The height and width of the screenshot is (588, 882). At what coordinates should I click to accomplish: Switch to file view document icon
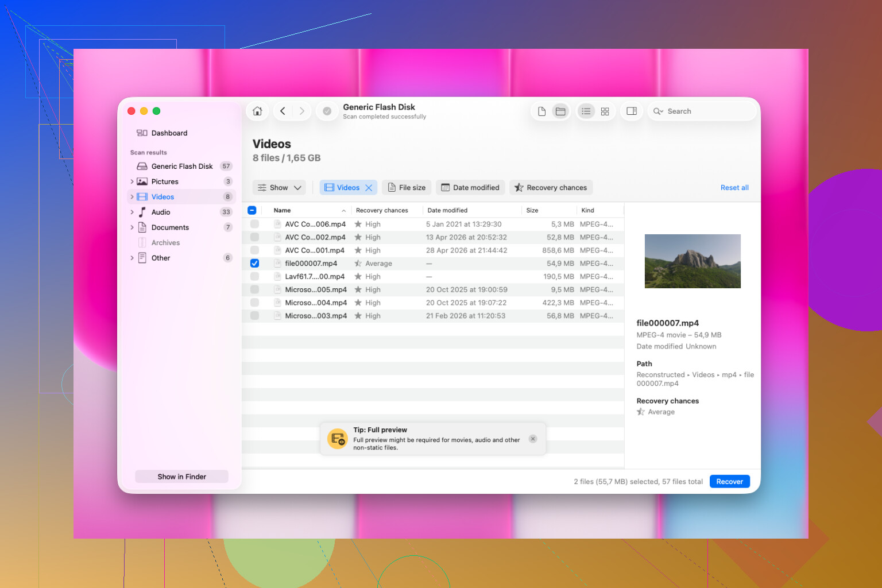541,111
